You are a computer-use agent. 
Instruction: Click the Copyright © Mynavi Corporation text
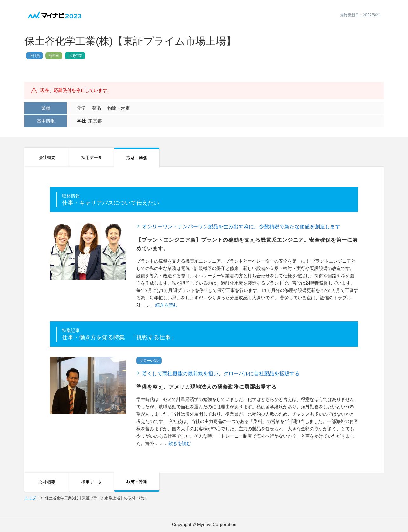(x=204, y=524)
